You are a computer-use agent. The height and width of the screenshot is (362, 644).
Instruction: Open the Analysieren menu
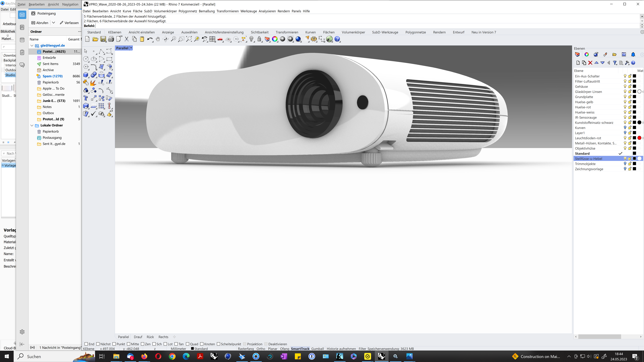[267, 11]
